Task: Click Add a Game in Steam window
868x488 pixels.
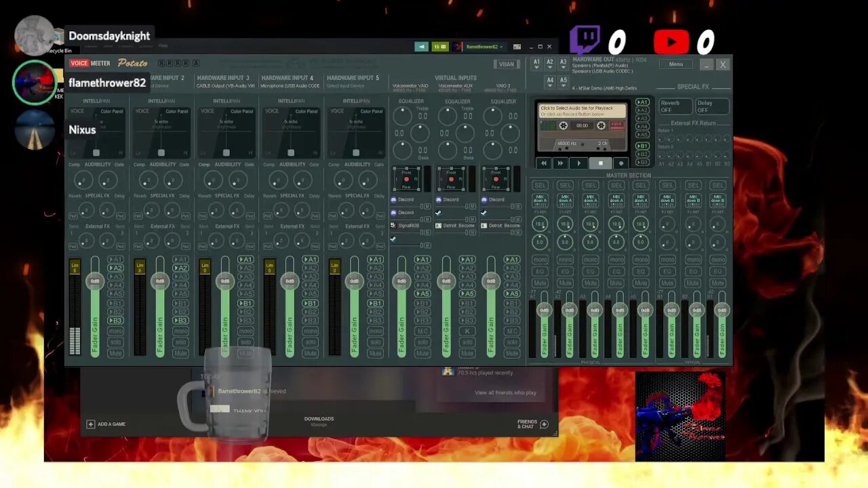Action: (x=106, y=424)
